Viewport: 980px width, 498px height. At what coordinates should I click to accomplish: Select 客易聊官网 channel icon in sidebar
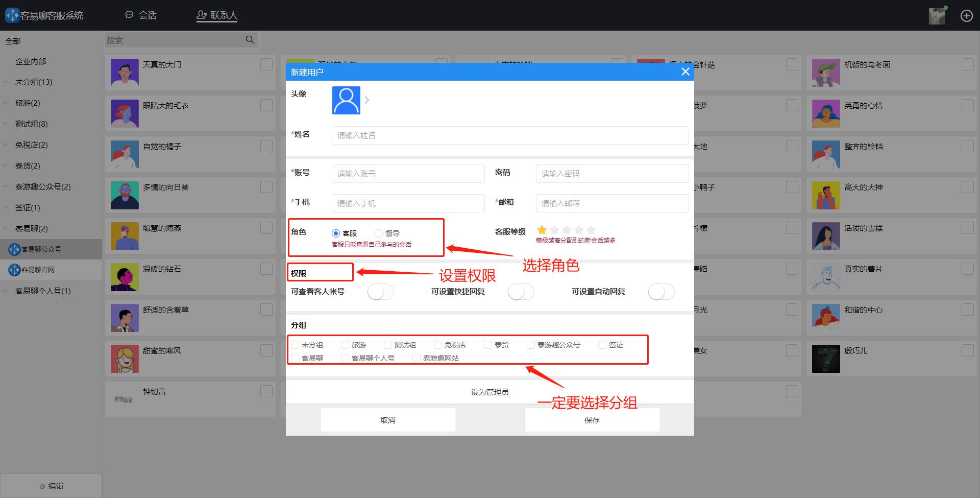[x=14, y=270]
